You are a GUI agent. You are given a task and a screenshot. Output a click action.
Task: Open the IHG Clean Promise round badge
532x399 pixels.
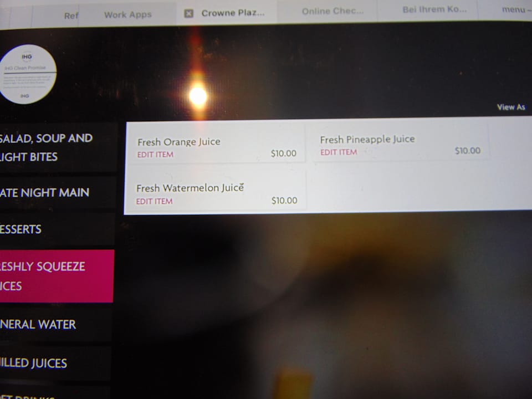[x=28, y=74]
